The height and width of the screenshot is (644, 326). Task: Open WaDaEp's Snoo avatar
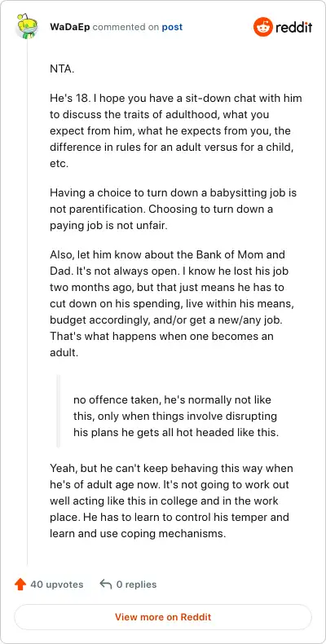click(x=27, y=25)
